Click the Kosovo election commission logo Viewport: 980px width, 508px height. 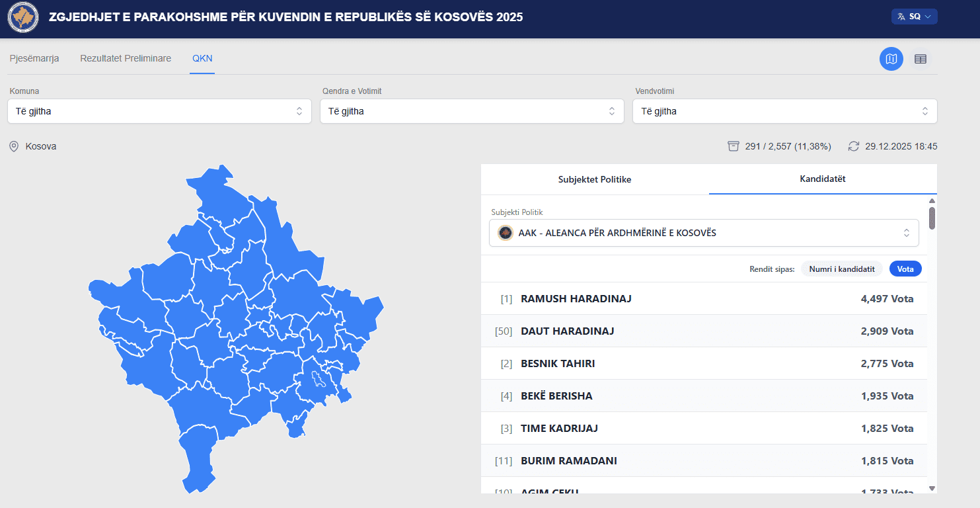coord(23,17)
